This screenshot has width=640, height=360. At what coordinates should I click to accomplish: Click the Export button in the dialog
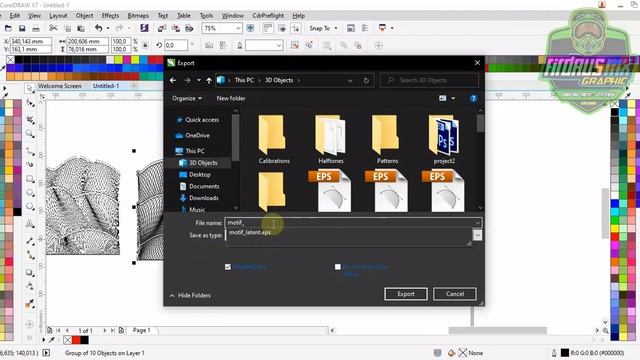(406, 294)
